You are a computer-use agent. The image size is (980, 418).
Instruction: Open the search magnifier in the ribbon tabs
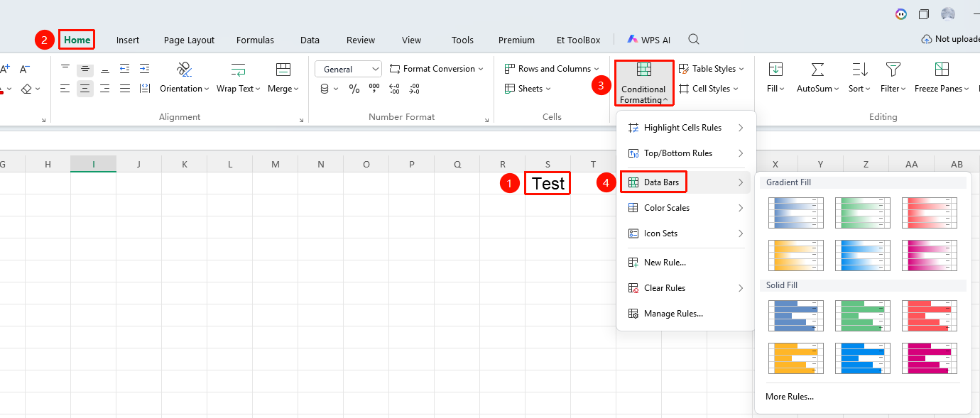coord(694,40)
